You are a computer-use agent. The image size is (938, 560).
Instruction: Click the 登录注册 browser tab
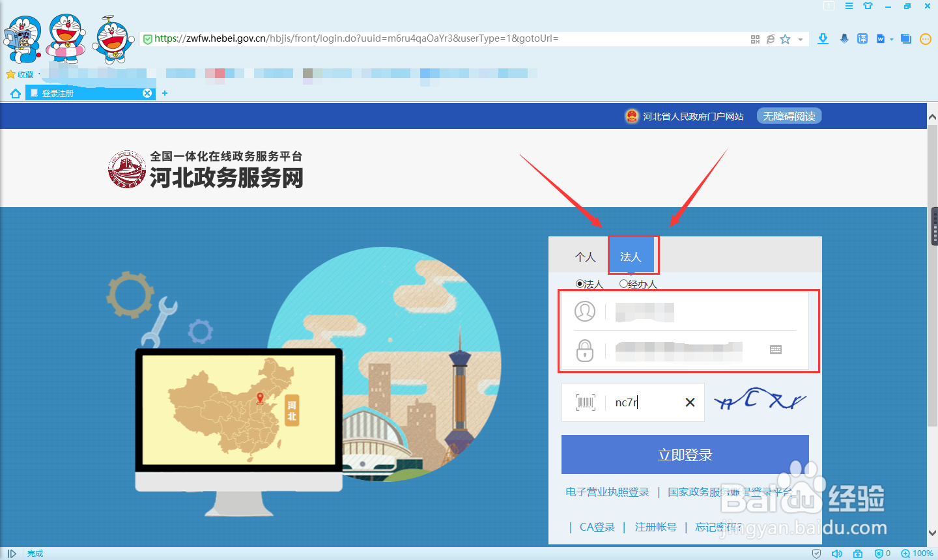(x=85, y=92)
